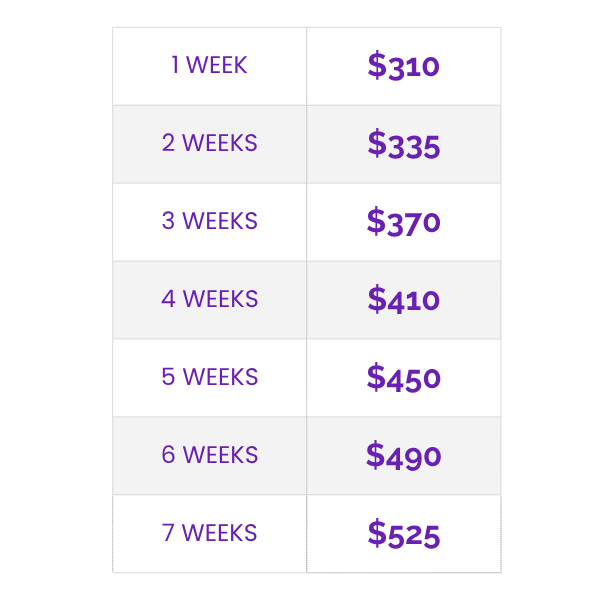Click the "3 WEEKS" duration label

[209, 221]
